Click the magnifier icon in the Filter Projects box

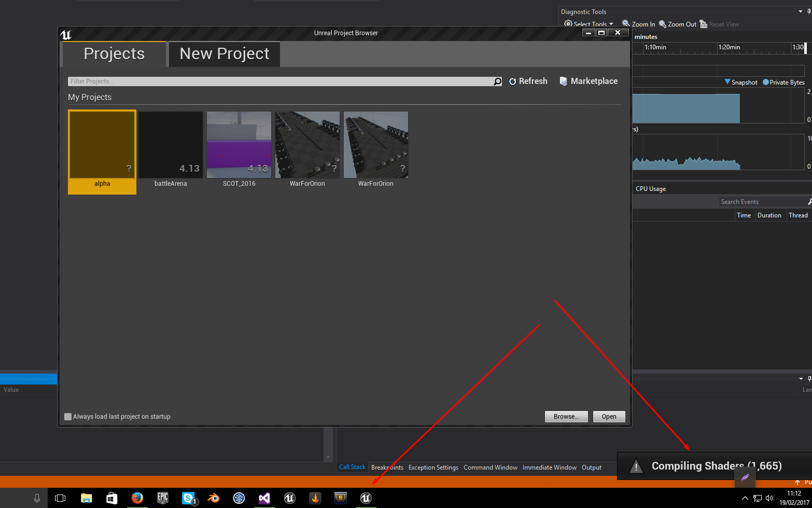[497, 81]
